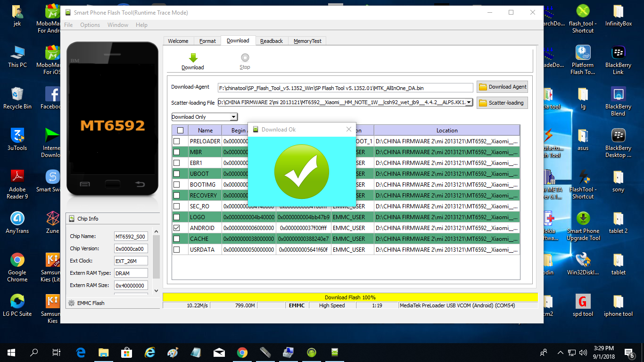Open the Help menu
Viewport: 644px width, 362px height.
[x=141, y=25]
